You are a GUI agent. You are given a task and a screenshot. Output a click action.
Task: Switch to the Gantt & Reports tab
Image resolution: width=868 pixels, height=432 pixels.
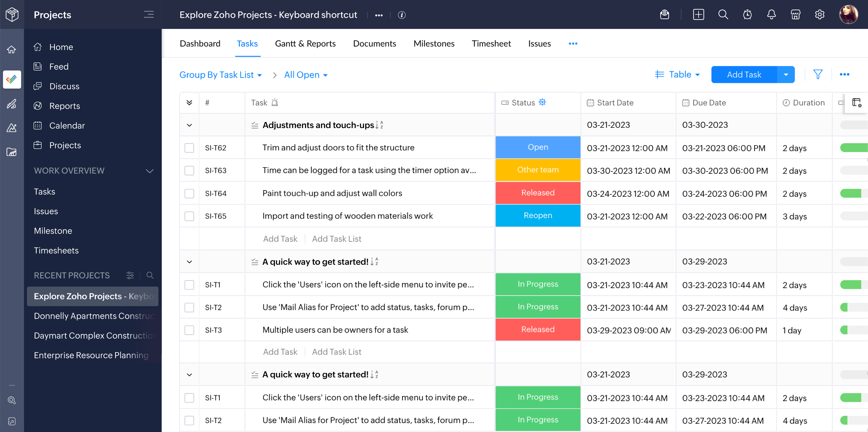coord(305,43)
